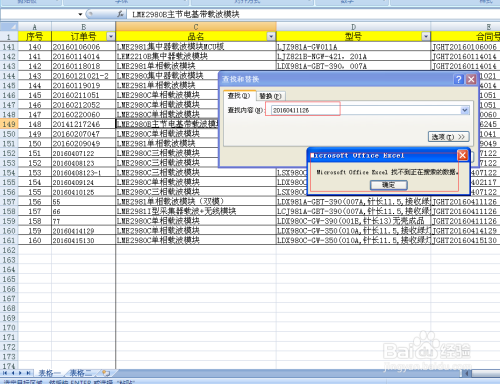Screen dimensions: 500x384
Task: Select column B header
Action: tap(84, 27)
